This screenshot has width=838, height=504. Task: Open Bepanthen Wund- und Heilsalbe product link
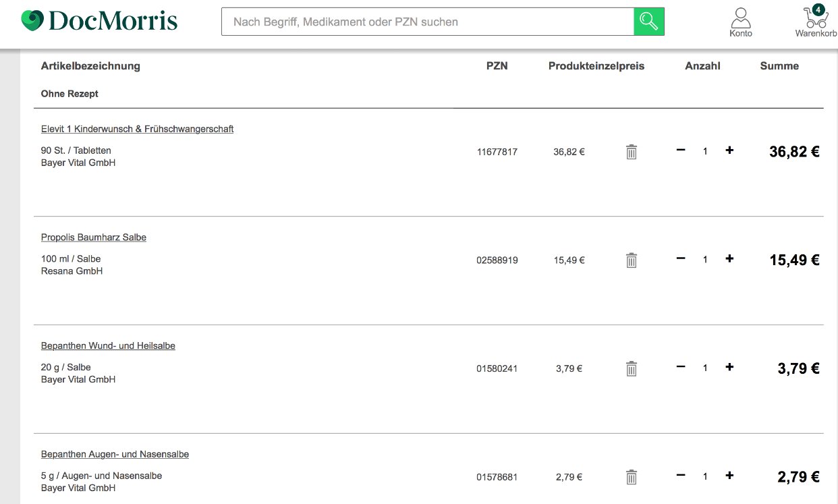point(108,346)
